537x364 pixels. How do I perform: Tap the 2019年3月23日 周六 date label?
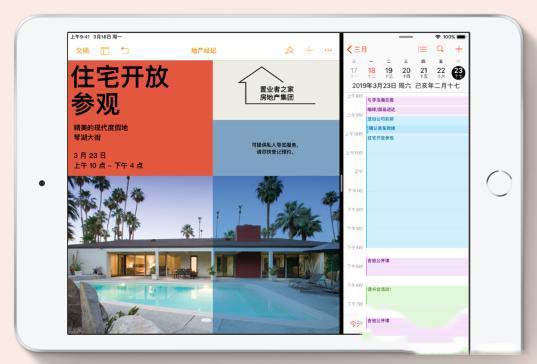coord(382,86)
